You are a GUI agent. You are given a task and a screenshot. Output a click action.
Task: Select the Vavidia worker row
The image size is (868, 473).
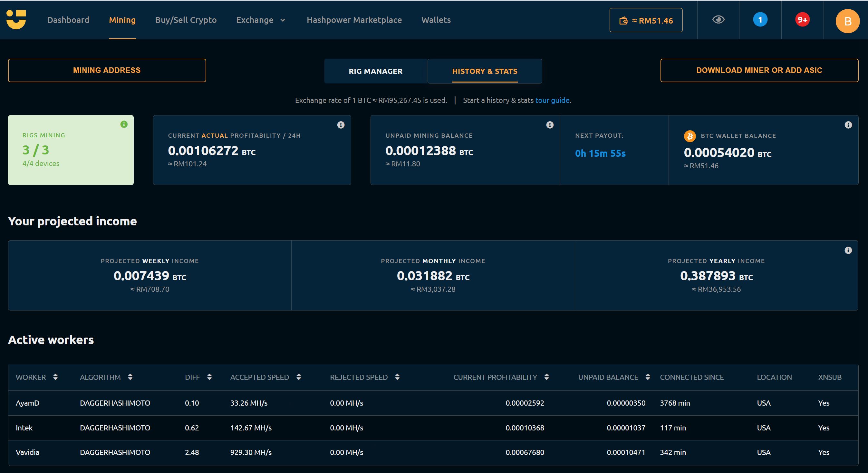(x=28, y=452)
